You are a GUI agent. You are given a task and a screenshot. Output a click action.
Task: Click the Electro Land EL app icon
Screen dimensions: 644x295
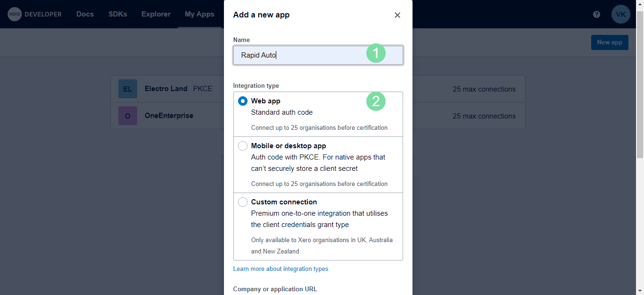coord(128,89)
